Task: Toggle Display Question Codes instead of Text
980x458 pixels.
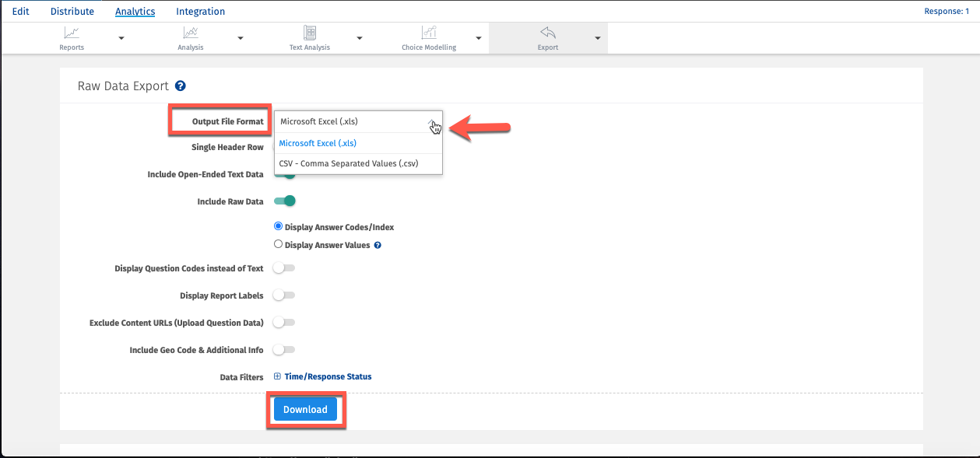Action: tap(284, 268)
